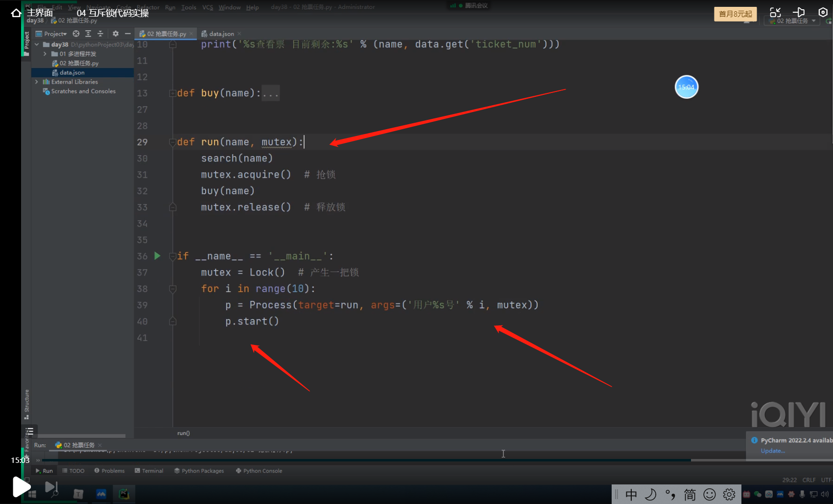Screen dimensions: 833x504
Task: Play the video with the play button
Action: click(x=21, y=487)
